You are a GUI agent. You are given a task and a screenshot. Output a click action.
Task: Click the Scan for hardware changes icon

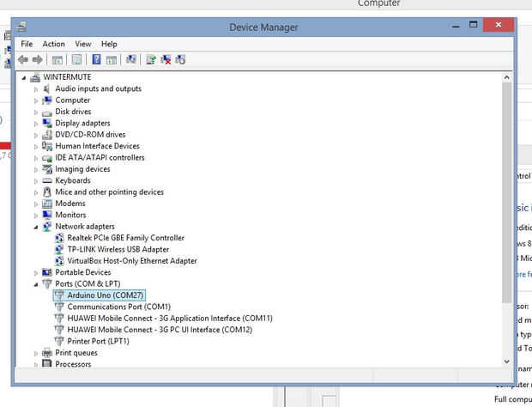(x=131, y=60)
